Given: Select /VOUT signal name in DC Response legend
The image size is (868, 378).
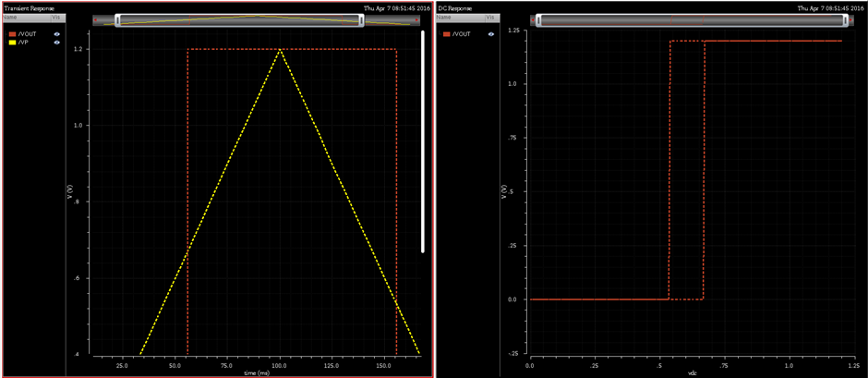Looking at the screenshot, I should click(x=462, y=33).
